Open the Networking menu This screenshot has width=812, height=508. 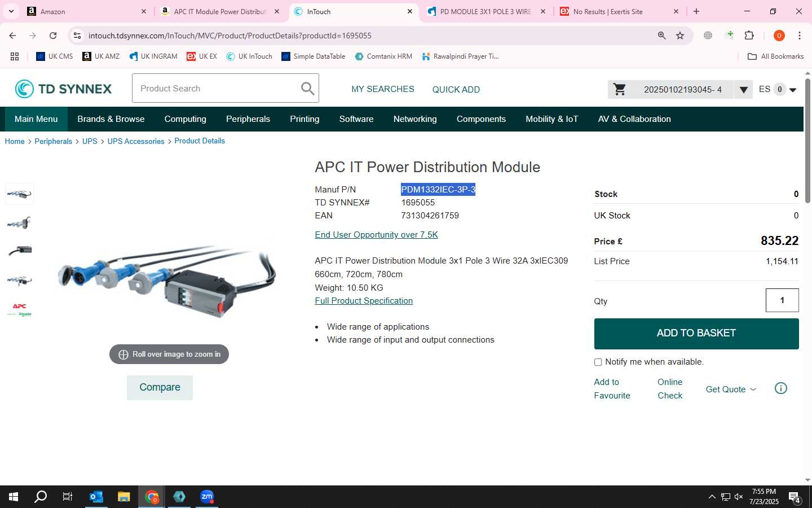[415, 119]
